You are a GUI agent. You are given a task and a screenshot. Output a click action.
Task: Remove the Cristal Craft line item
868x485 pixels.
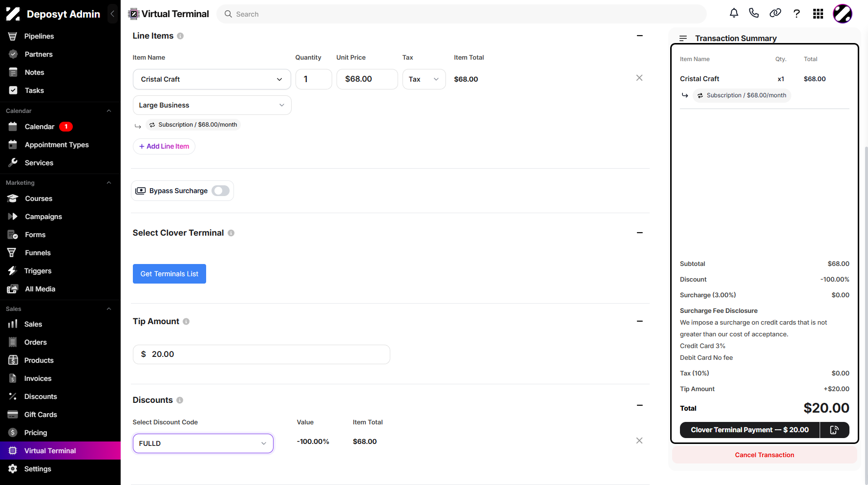pos(639,78)
